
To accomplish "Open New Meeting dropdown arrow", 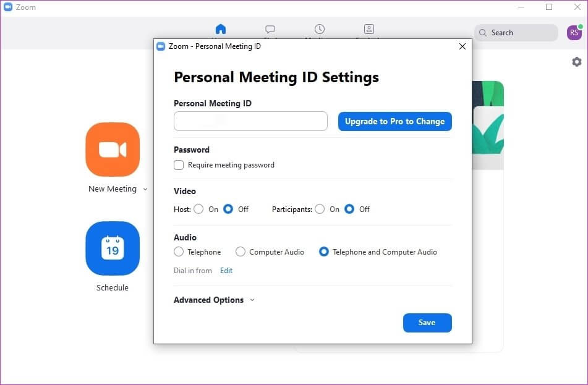I will coord(145,189).
